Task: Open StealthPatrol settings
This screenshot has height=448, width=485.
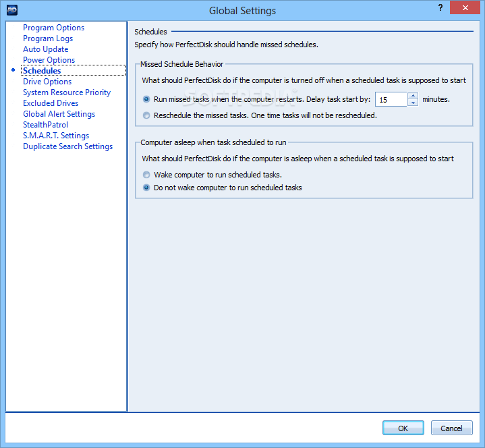Action: (45, 125)
